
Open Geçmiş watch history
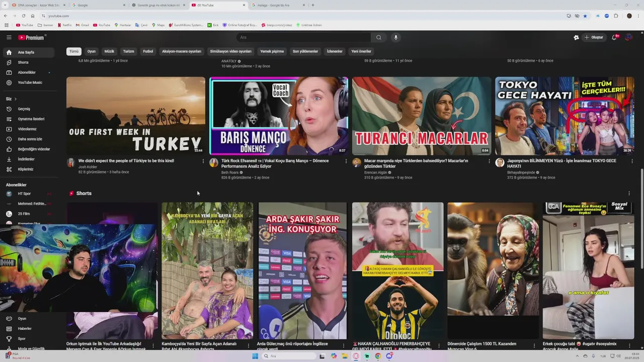pos(30,109)
